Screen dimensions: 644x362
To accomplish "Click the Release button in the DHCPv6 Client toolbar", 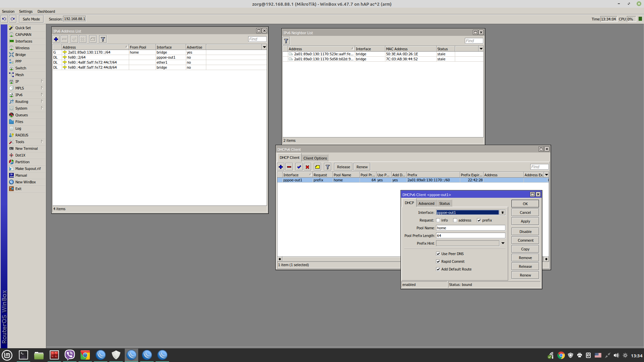I will (x=343, y=167).
